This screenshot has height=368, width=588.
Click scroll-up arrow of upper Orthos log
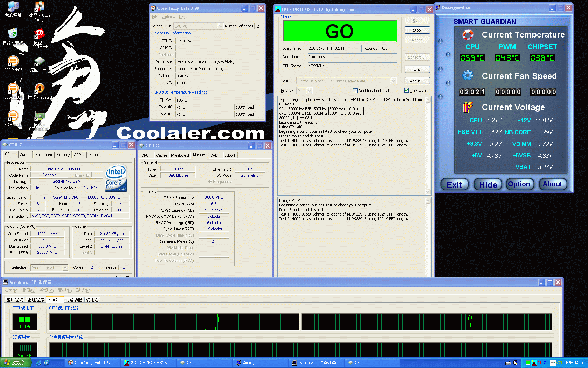pos(428,100)
